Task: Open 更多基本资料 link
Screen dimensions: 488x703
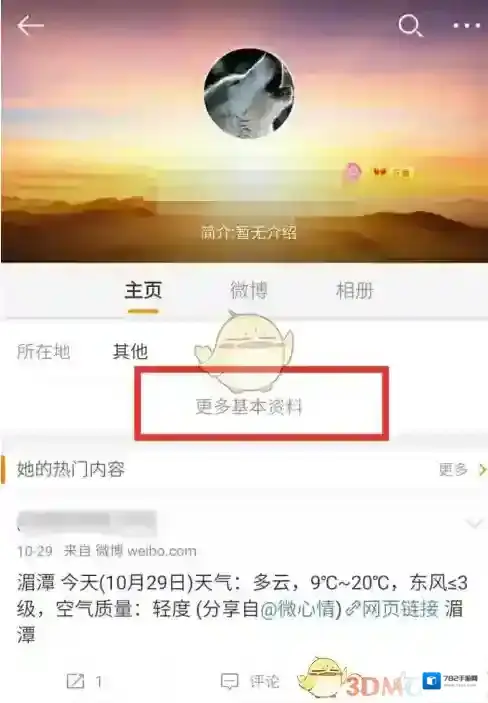Action: coord(249,407)
